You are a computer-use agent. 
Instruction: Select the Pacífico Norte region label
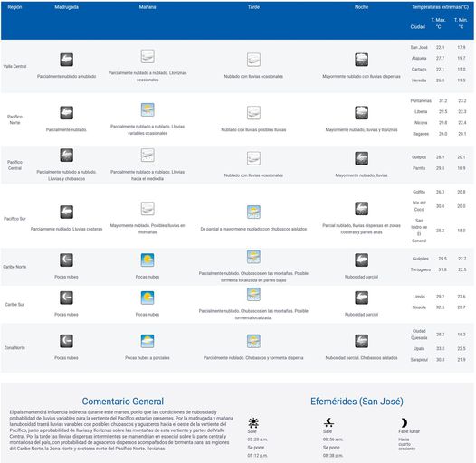point(14,119)
